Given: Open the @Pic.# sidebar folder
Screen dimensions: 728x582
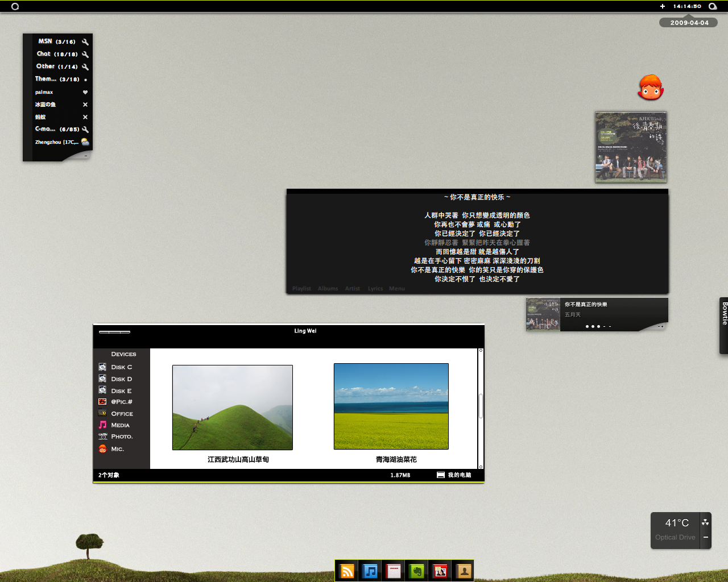Looking at the screenshot, I should (x=115, y=402).
